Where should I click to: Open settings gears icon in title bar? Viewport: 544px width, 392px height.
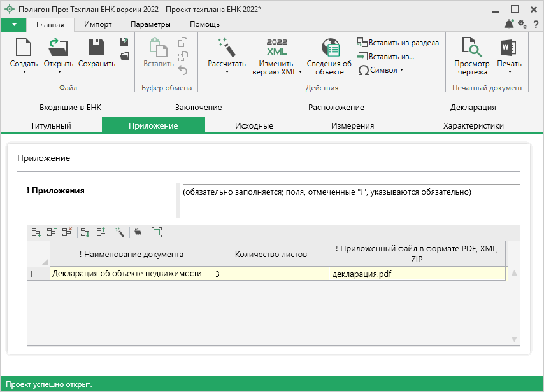[522, 24]
